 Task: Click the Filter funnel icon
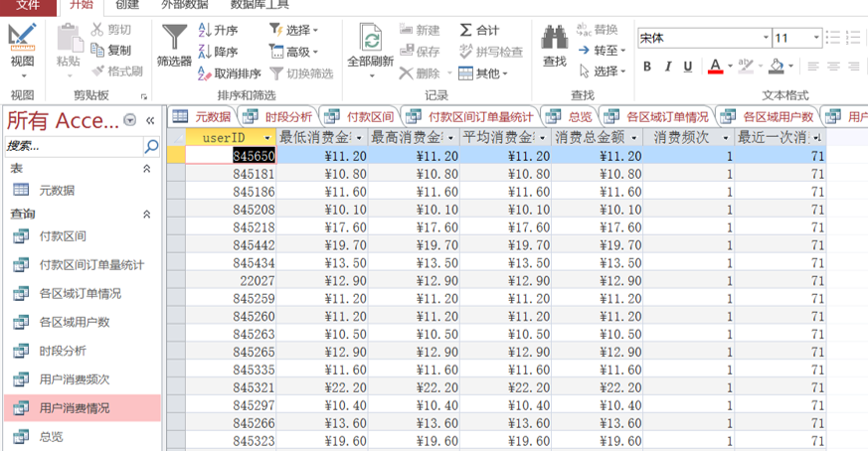click(174, 40)
